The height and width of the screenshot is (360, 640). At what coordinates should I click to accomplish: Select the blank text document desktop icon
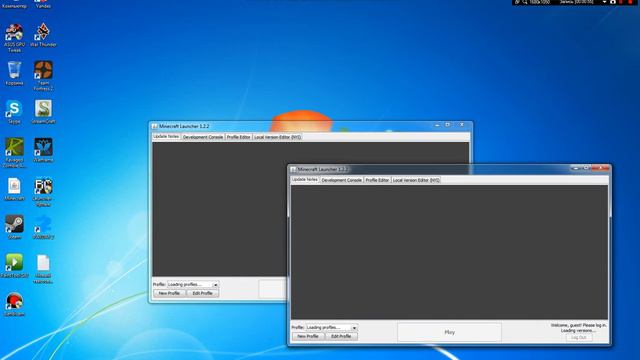[43, 269]
